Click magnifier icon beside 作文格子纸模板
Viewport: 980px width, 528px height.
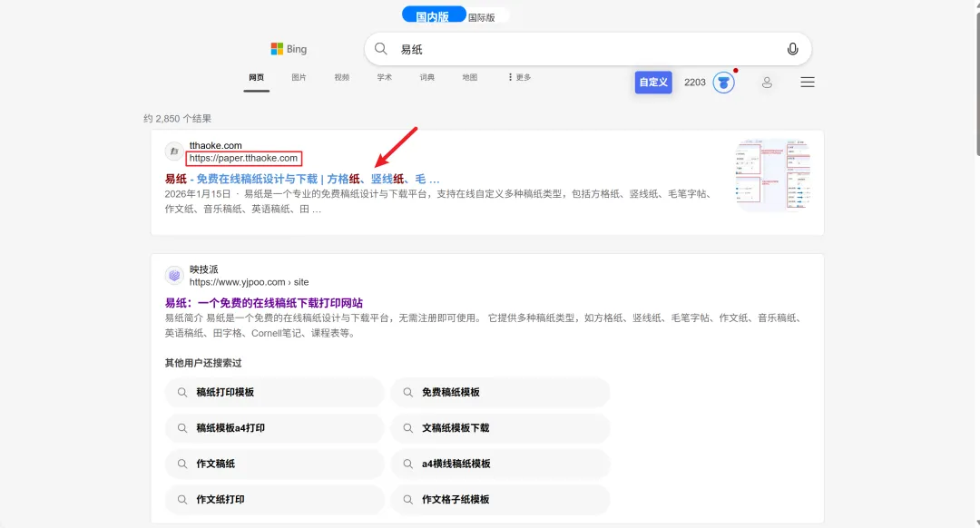pyautogui.click(x=407, y=499)
